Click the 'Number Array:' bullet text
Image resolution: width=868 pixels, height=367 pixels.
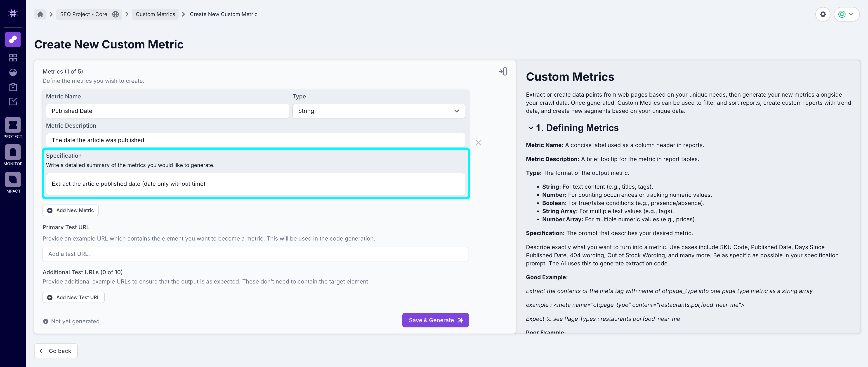(x=562, y=219)
